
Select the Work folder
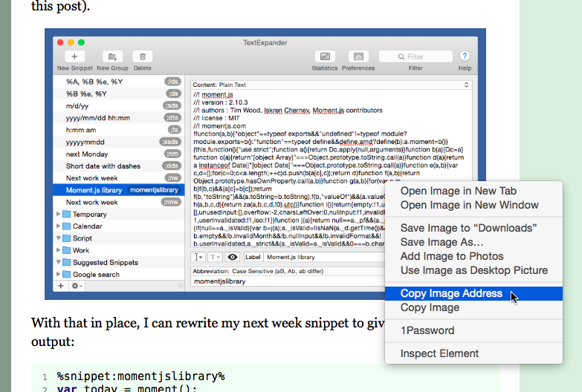(119, 250)
